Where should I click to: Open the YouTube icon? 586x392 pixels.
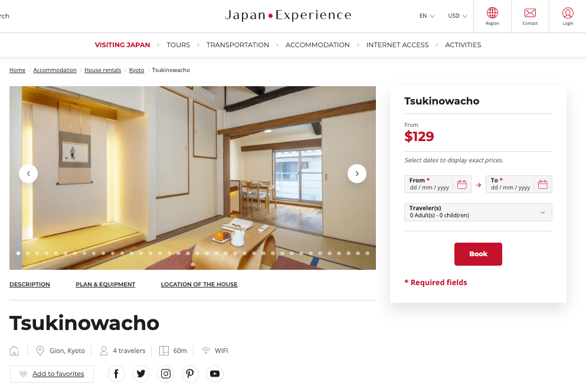pos(215,374)
